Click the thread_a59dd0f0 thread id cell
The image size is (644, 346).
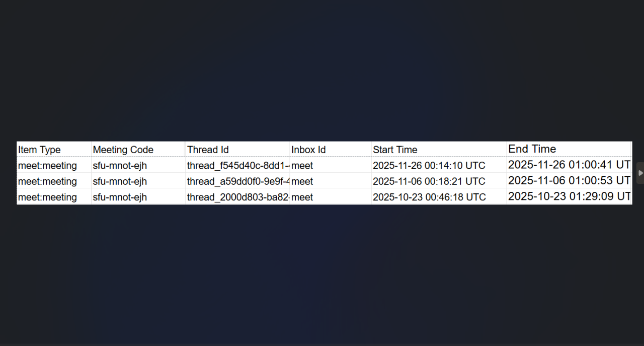[x=237, y=181]
